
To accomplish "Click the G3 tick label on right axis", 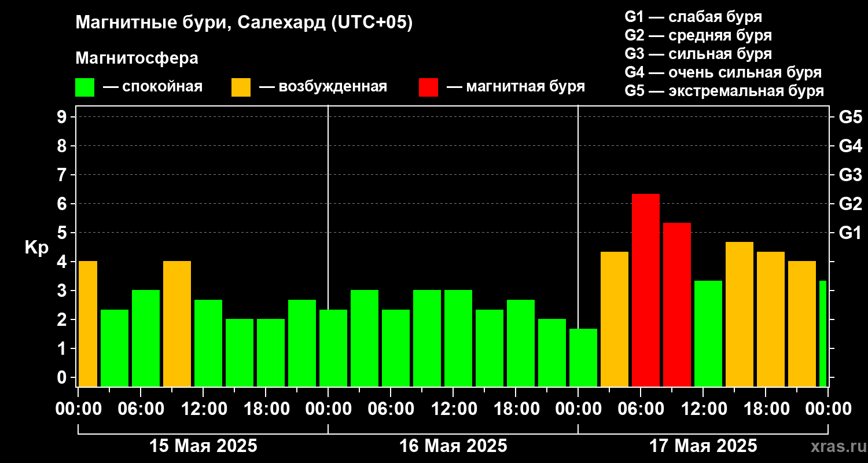I will click(x=850, y=175).
